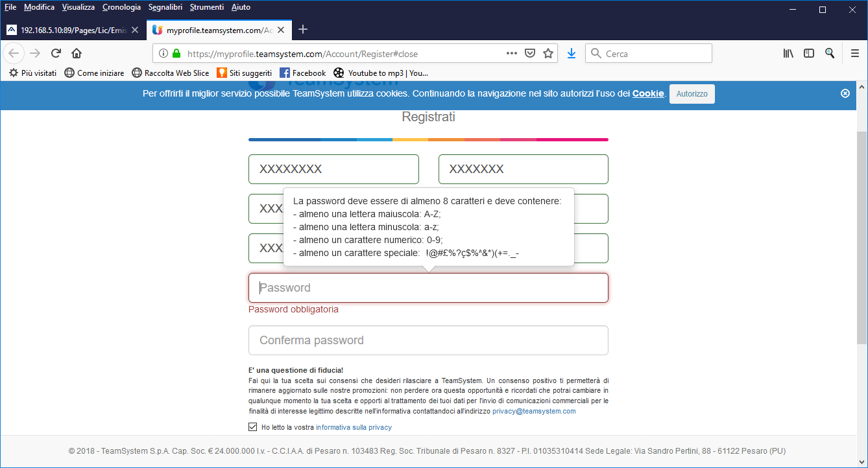
Task: Open informativa sulla privacy link
Action: click(x=354, y=428)
